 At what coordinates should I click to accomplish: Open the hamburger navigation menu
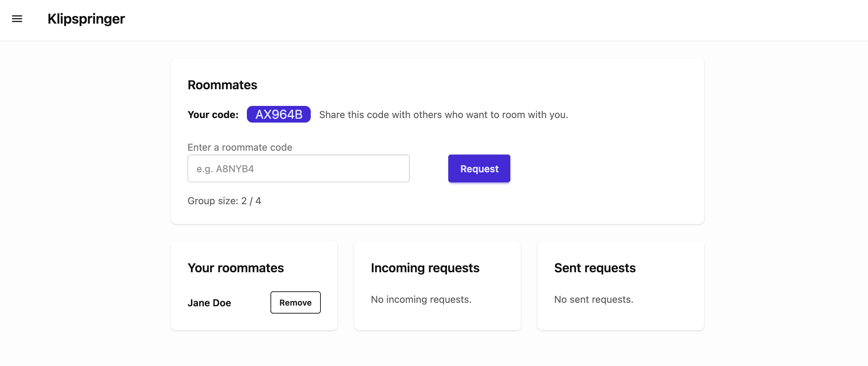[17, 19]
